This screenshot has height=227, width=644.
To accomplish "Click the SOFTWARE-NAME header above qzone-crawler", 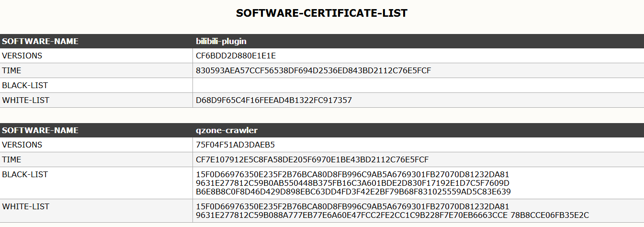I will pyautogui.click(x=40, y=130).
